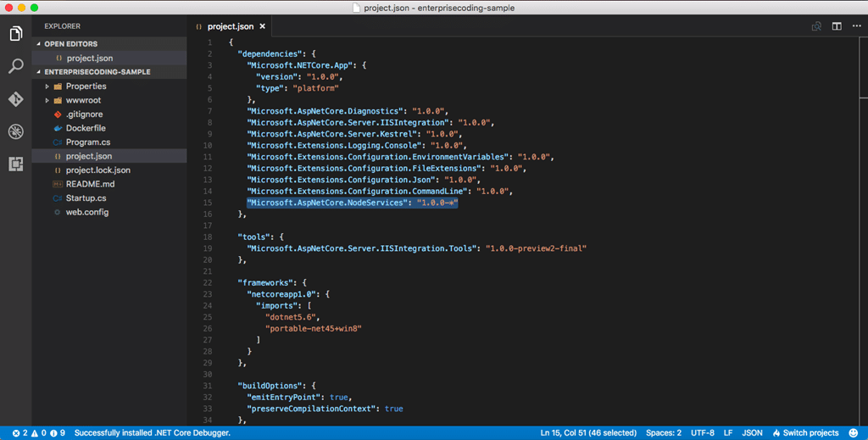Click the "dependencies" key on line 2
This screenshot has height=440, width=868.
point(270,53)
